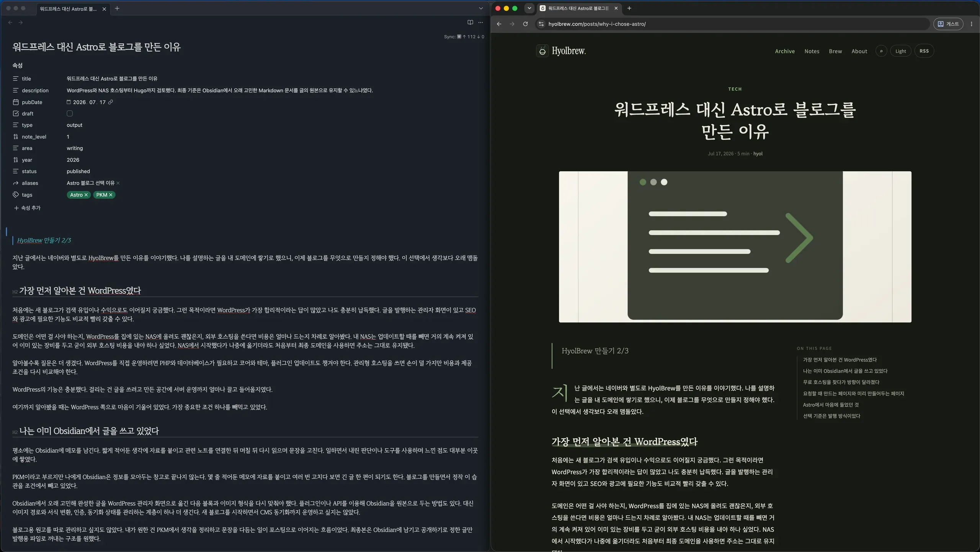Click the note title heading in Obsidian
The image size is (980, 552).
(96, 47)
